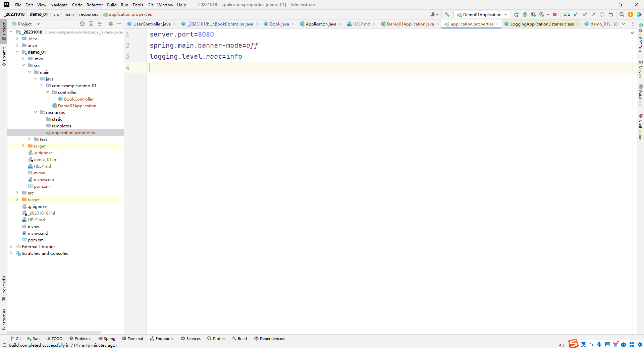This screenshot has height=348, width=644.
Task: Click the resources breadcrumb in navigation bar
Action: click(x=89, y=14)
